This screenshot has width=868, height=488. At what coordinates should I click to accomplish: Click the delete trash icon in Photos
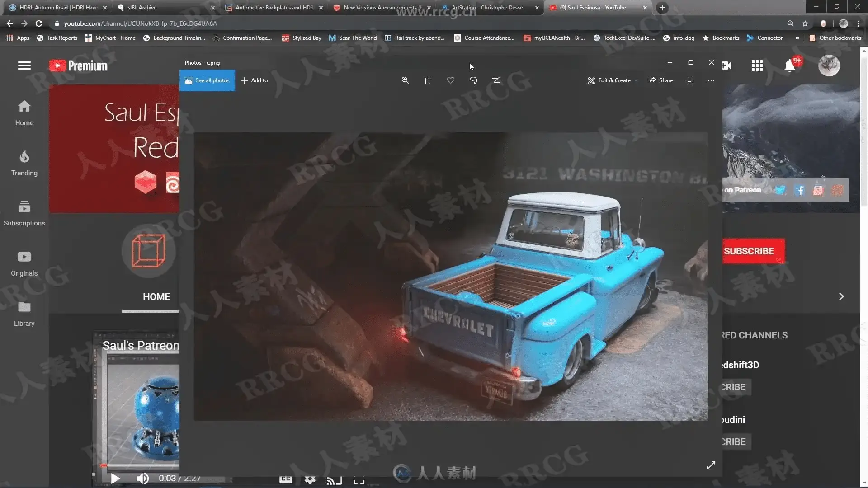[x=428, y=80]
